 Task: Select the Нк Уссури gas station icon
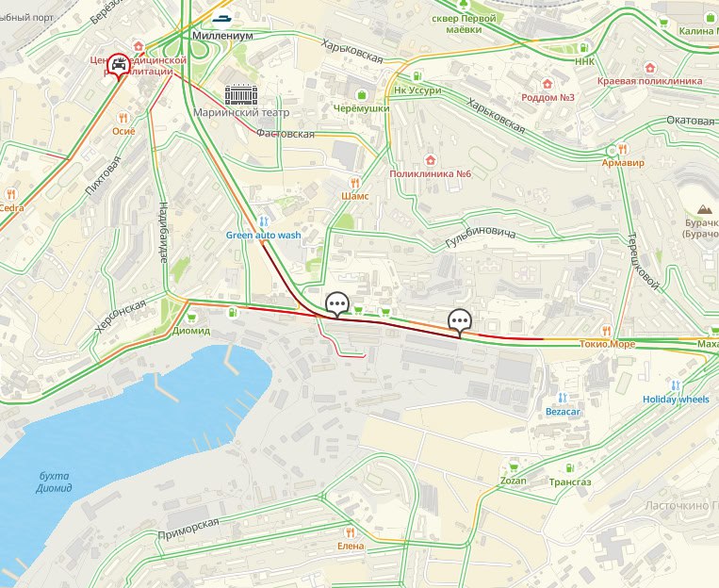pyautogui.click(x=417, y=76)
